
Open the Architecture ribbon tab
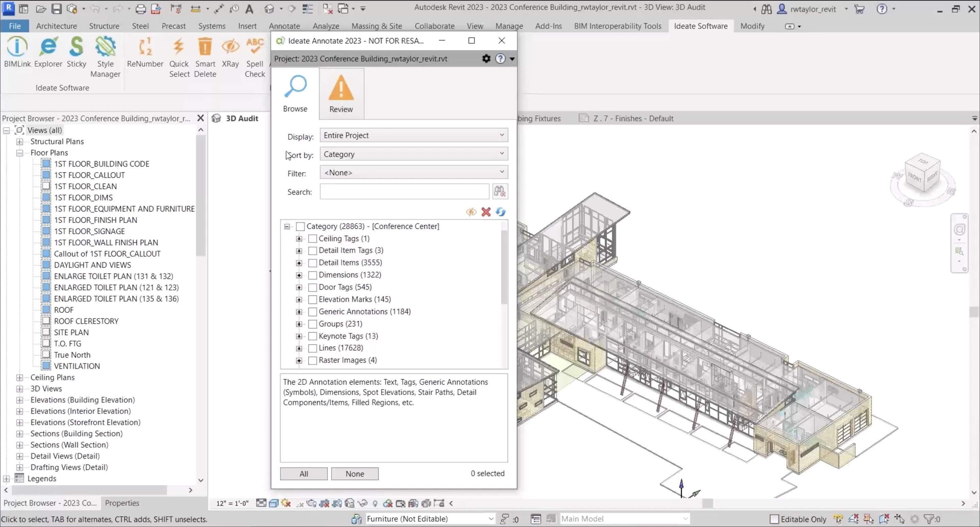pyautogui.click(x=56, y=26)
